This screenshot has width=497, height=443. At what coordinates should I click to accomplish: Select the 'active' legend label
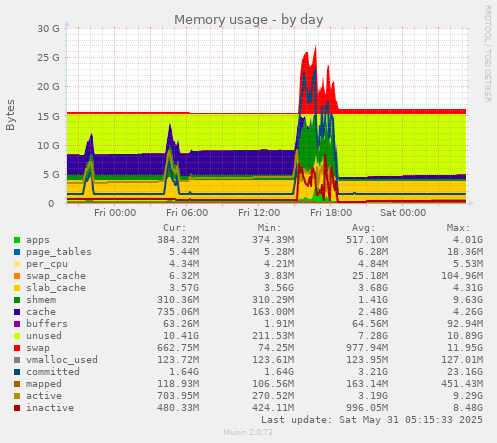(x=44, y=396)
